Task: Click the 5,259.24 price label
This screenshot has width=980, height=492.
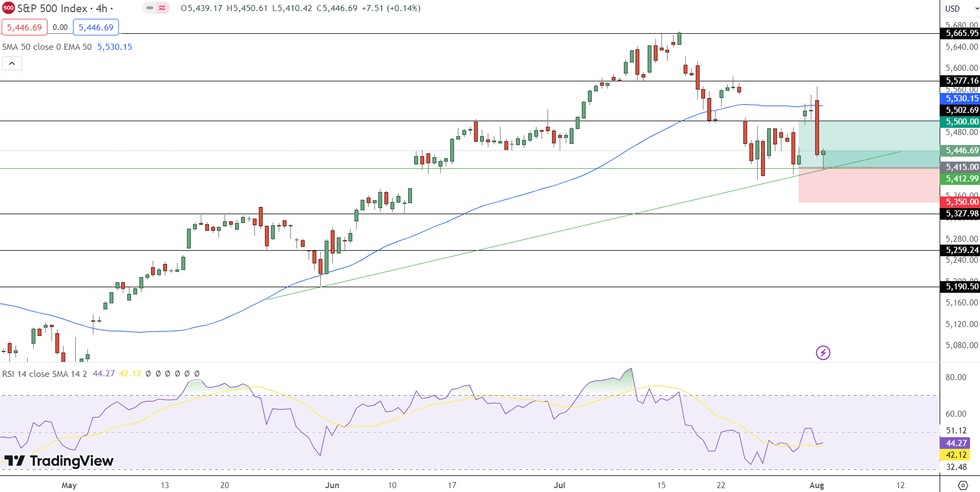Action: (960, 250)
